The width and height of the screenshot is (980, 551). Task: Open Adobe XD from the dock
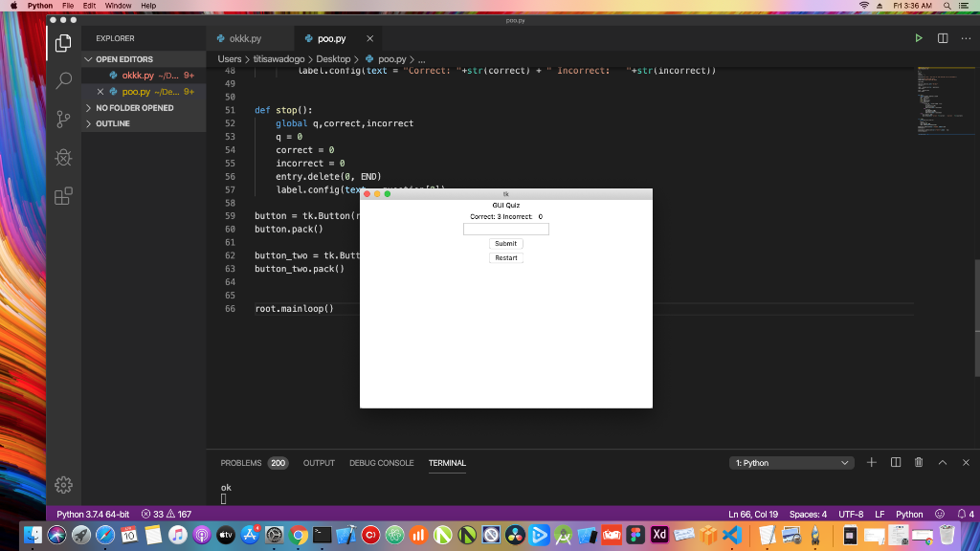(x=659, y=535)
